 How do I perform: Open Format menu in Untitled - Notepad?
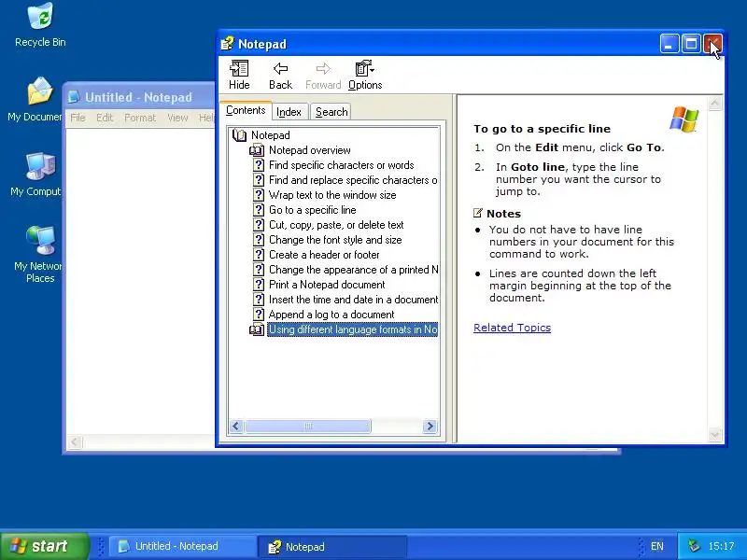140,118
